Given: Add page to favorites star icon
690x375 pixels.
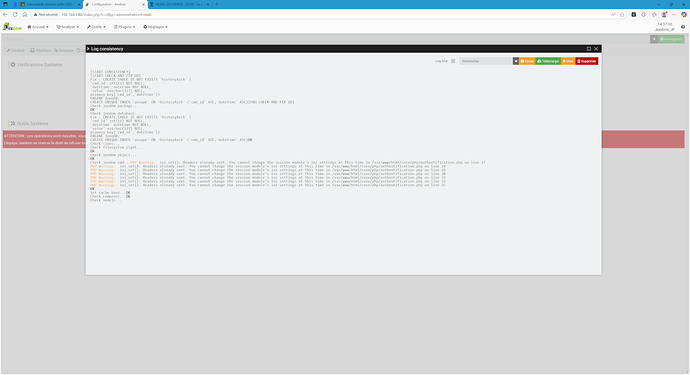Looking at the screenshot, I should click(x=622, y=15).
